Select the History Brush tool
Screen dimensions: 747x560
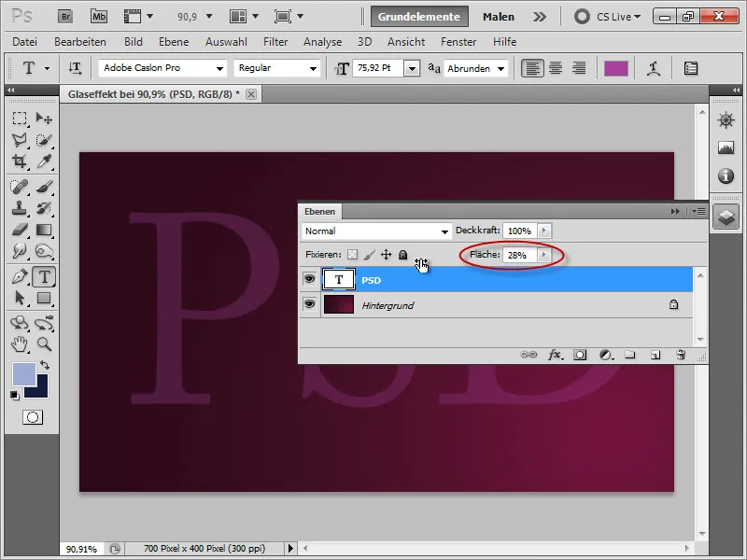(x=44, y=208)
